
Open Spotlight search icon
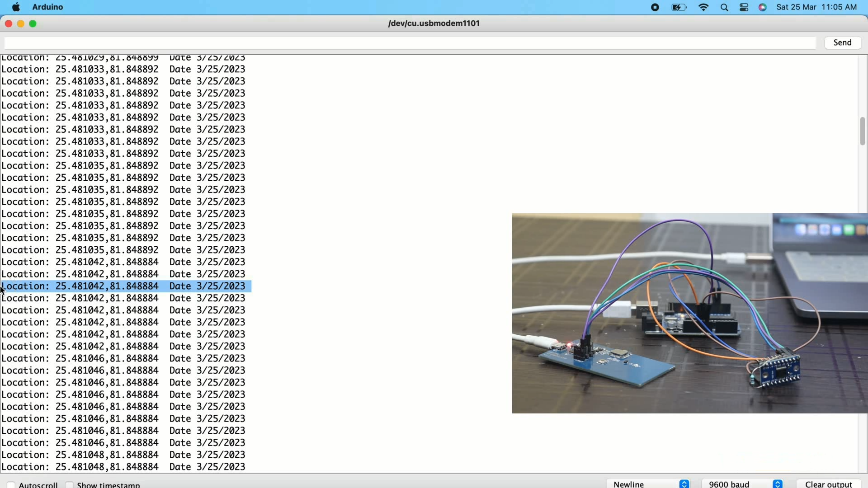click(x=725, y=8)
